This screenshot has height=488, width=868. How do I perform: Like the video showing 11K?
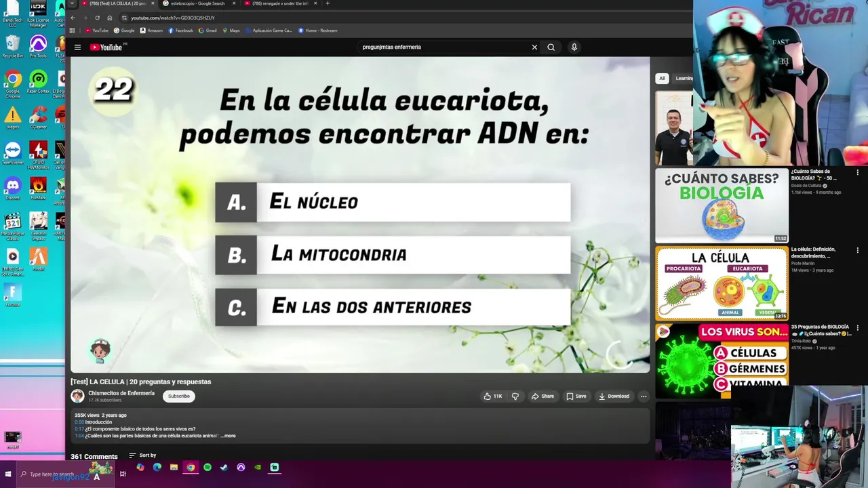point(493,396)
